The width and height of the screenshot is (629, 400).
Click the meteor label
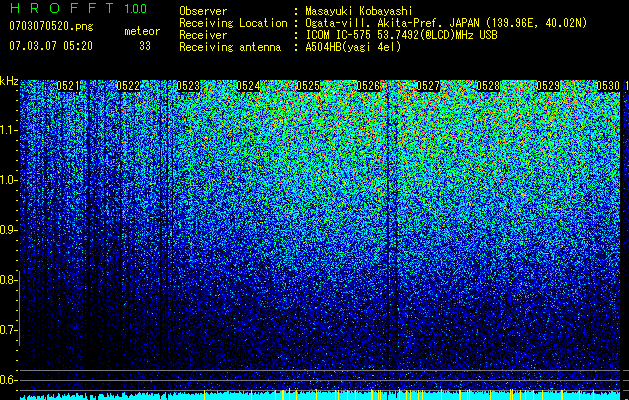142,31
